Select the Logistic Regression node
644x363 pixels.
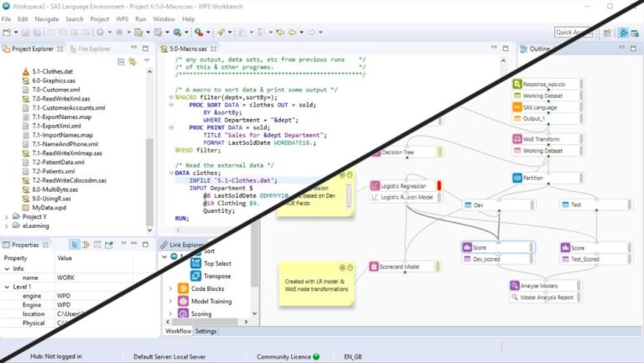click(x=406, y=186)
